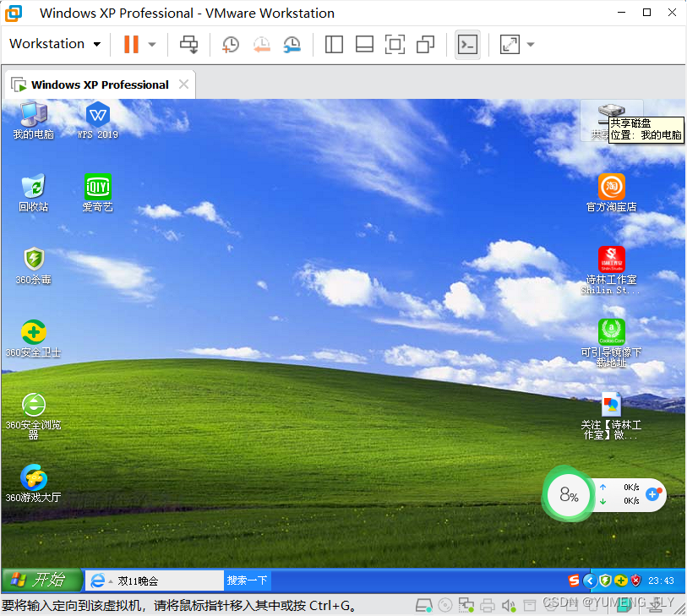687x616 pixels.
Task: Select the 关注【诗林工作室】微 file icon
Action: tap(611, 416)
